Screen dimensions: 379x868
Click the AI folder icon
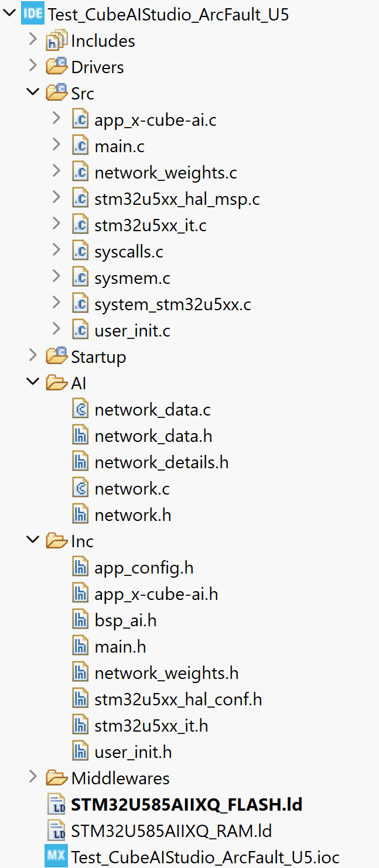57,383
